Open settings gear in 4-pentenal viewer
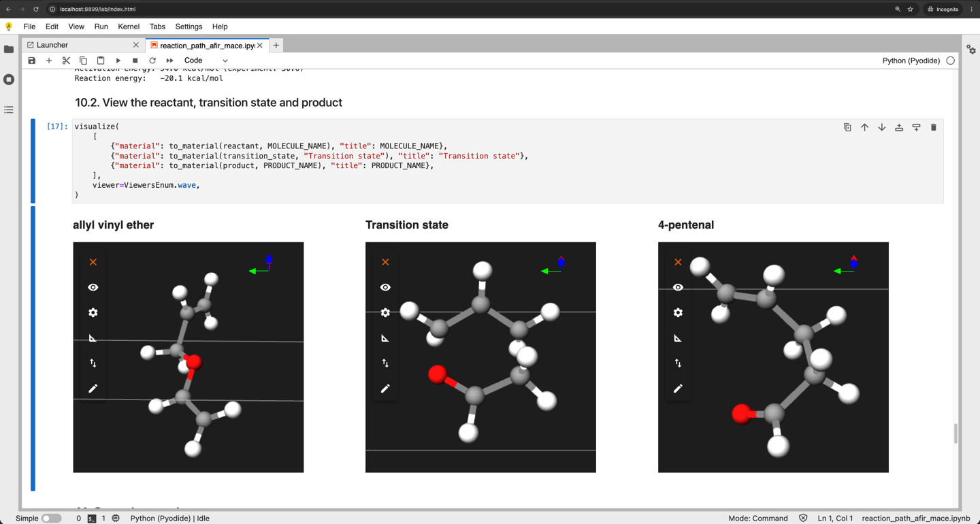The image size is (980, 524). click(x=678, y=312)
